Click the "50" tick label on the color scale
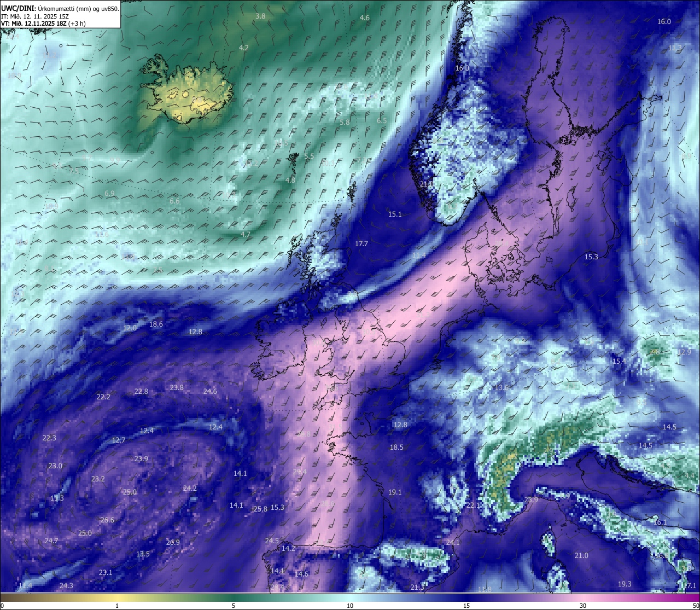 696,606
